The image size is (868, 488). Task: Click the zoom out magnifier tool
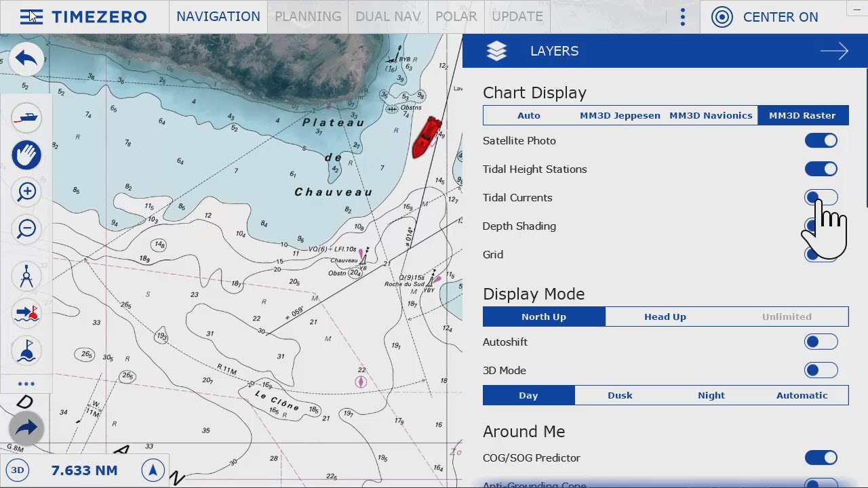(26, 229)
